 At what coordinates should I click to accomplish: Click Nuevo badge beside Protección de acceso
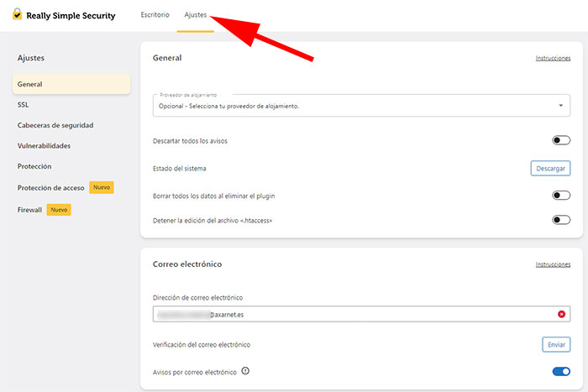point(102,187)
